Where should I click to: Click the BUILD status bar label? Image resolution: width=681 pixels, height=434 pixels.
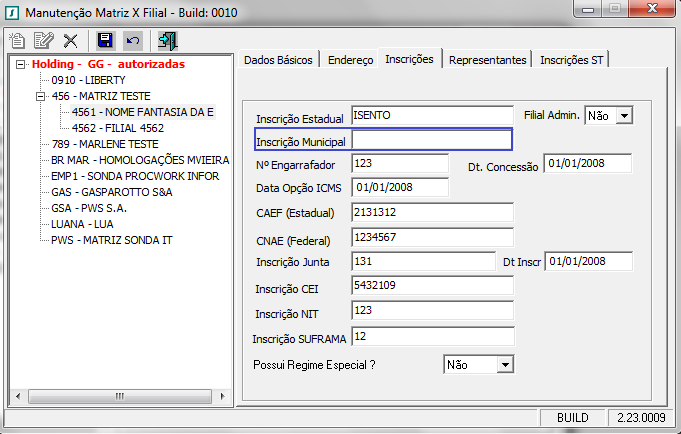coord(572,418)
